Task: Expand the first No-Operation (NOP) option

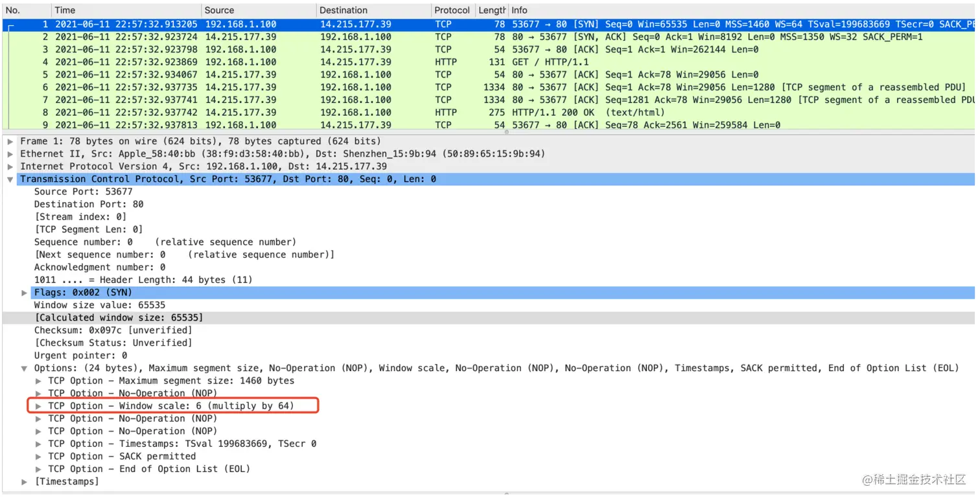Action: pyautogui.click(x=39, y=394)
